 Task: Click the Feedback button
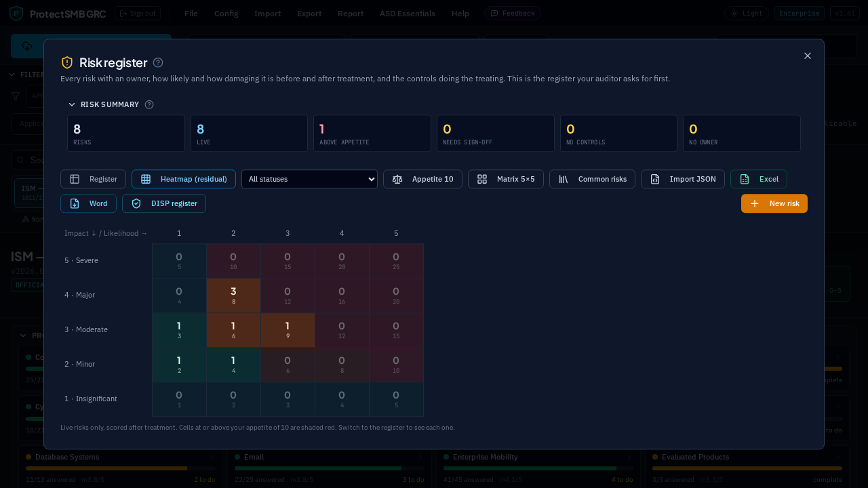[x=513, y=13]
